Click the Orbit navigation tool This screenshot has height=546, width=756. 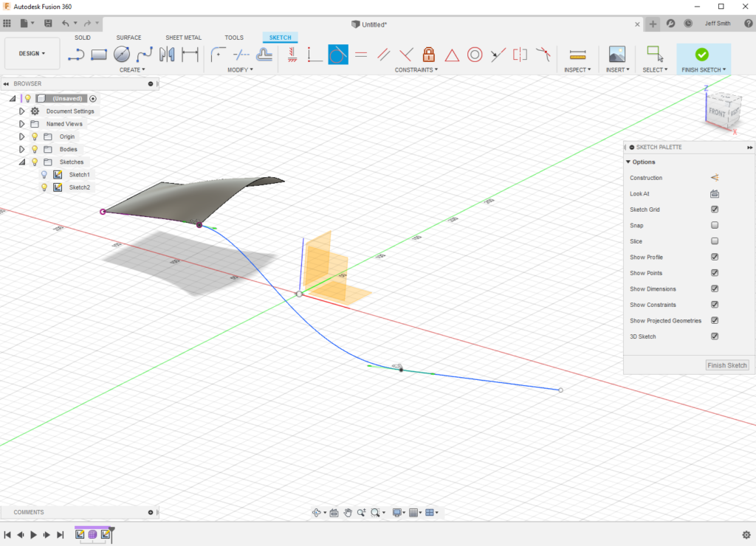pos(317,513)
